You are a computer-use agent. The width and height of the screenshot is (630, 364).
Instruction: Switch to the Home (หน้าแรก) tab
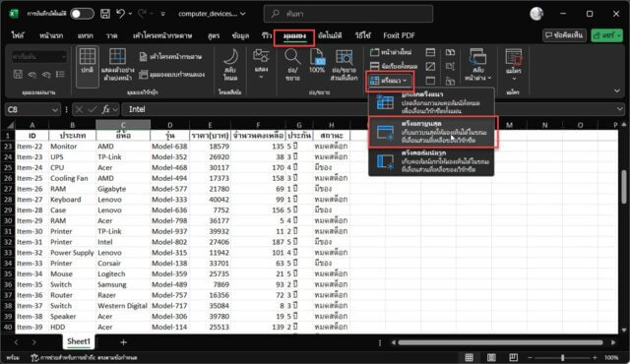pos(51,35)
